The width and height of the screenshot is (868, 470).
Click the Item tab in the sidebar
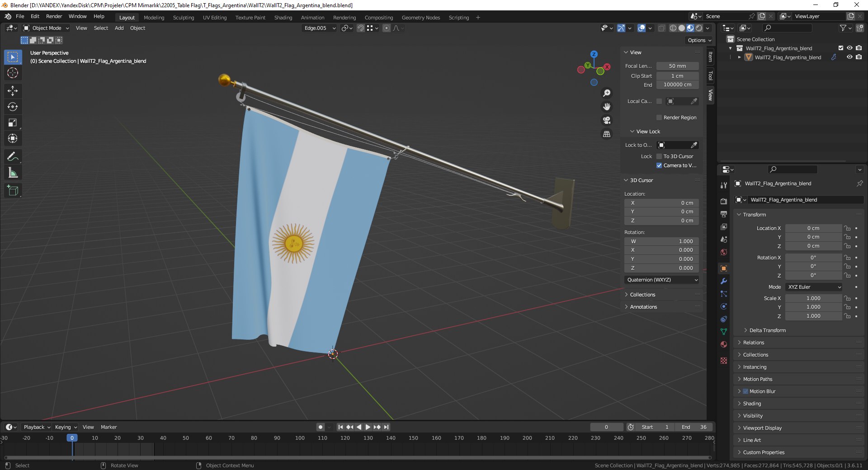tap(710, 57)
